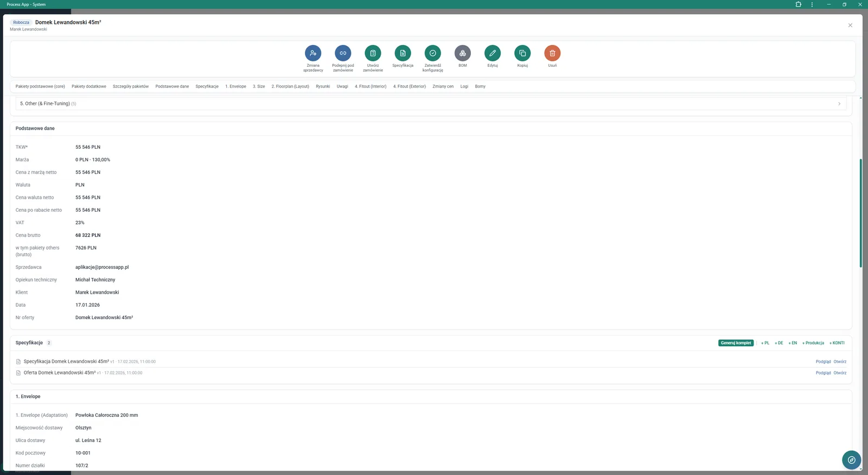
Task: Select the 3. Size tab
Action: point(259,86)
